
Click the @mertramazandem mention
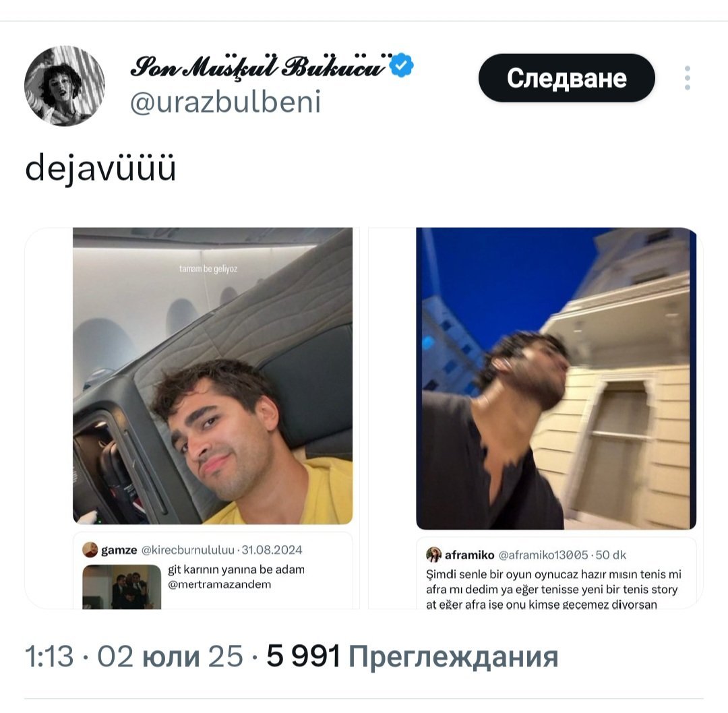220,584
